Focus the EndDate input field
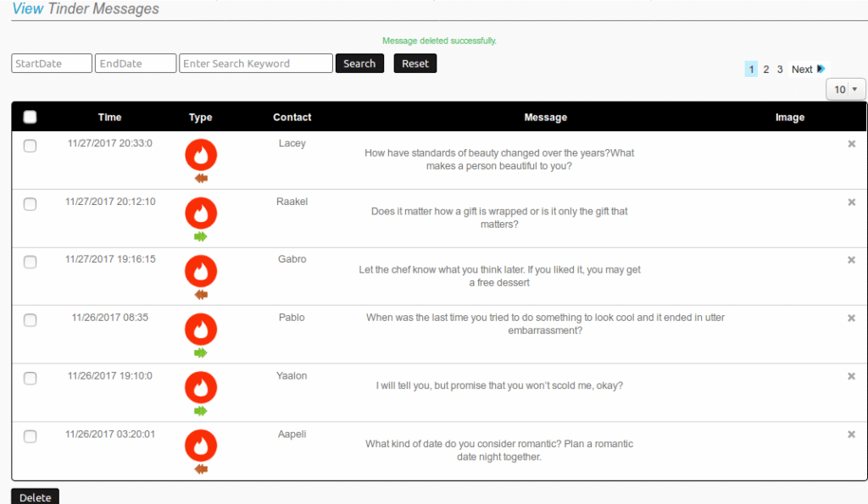Viewport: 868px width, 504px height. (x=136, y=63)
